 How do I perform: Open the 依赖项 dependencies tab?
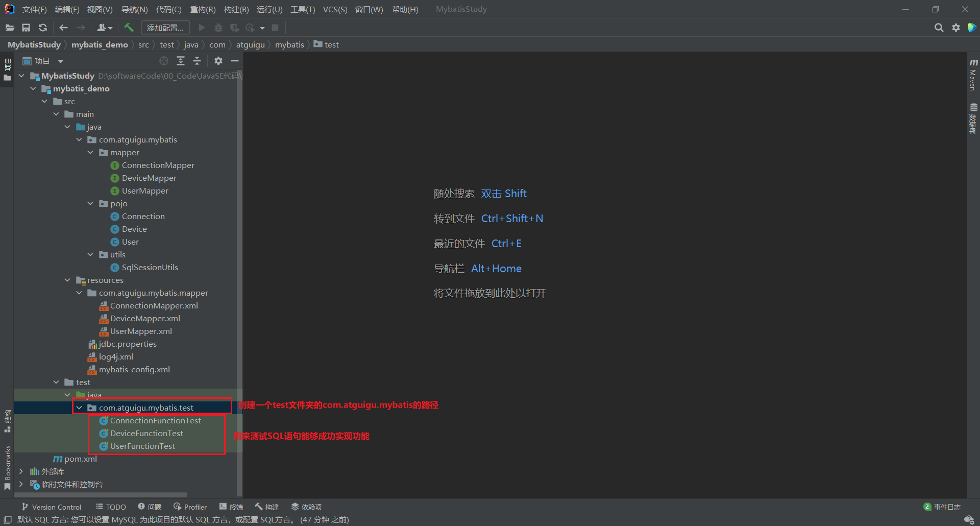(306, 507)
